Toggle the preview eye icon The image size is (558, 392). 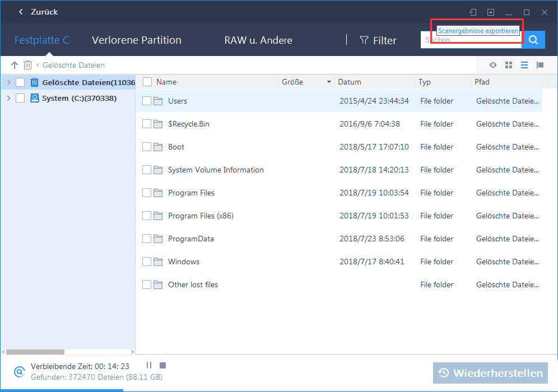pyautogui.click(x=493, y=65)
